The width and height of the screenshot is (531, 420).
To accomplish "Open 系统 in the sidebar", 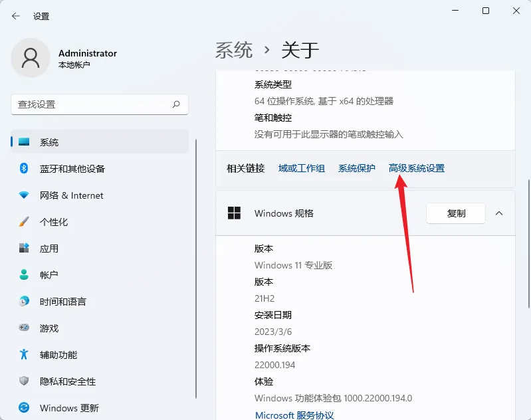I will [x=100, y=142].
